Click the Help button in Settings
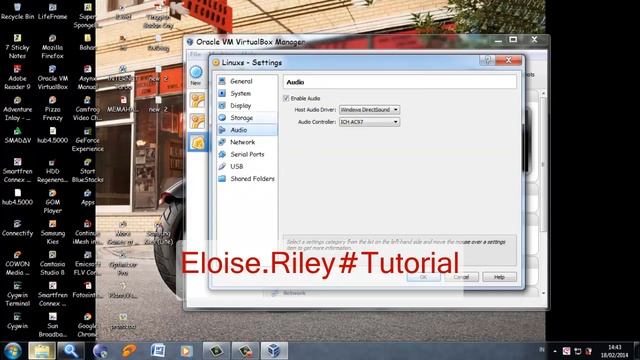The height and width of the screenshot is (360, 640). (500, 277)
